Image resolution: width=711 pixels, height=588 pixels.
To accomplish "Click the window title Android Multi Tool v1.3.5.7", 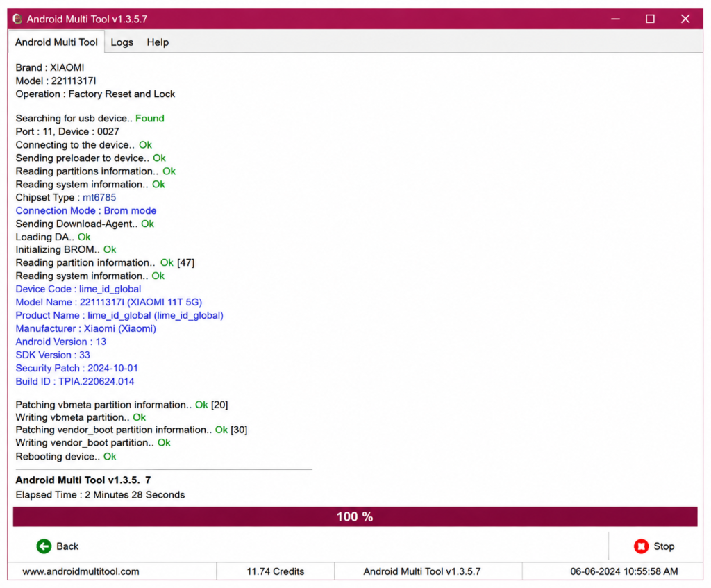I will coord(87,19).
